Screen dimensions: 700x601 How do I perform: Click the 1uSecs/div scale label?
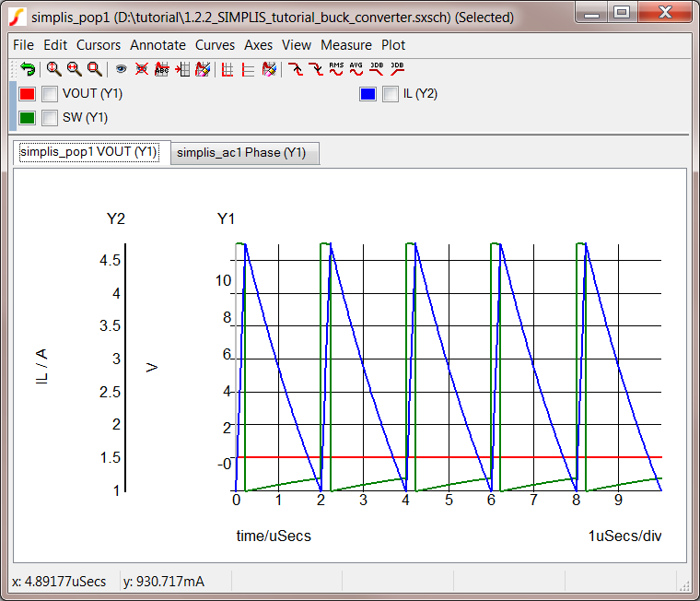625,536
